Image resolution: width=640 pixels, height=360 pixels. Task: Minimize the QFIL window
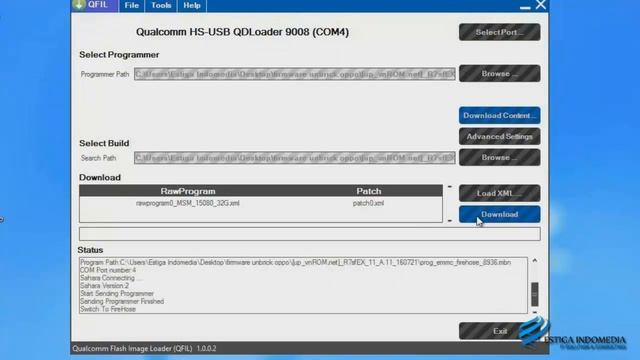pyautogui.click(x=525, y=7)
